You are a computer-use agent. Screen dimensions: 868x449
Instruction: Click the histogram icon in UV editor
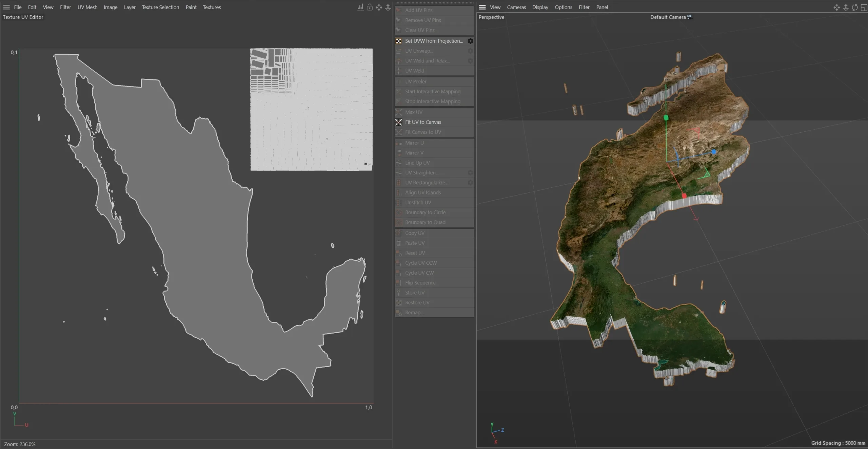click(360, 7)
